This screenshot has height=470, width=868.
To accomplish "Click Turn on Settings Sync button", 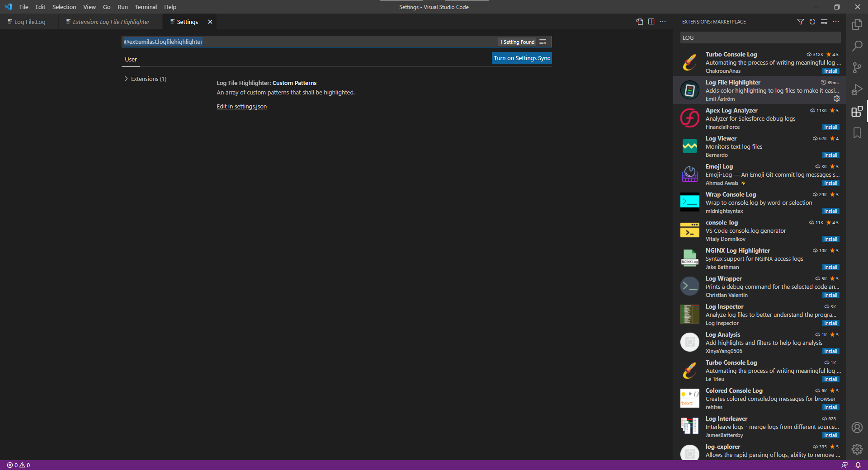I will click(x=522, y=58).
